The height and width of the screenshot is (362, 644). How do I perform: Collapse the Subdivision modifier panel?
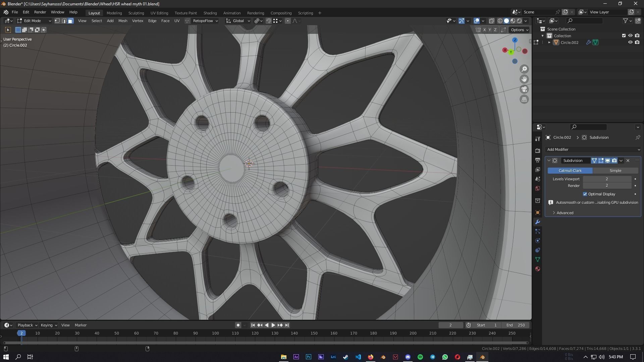pos(549,161)
